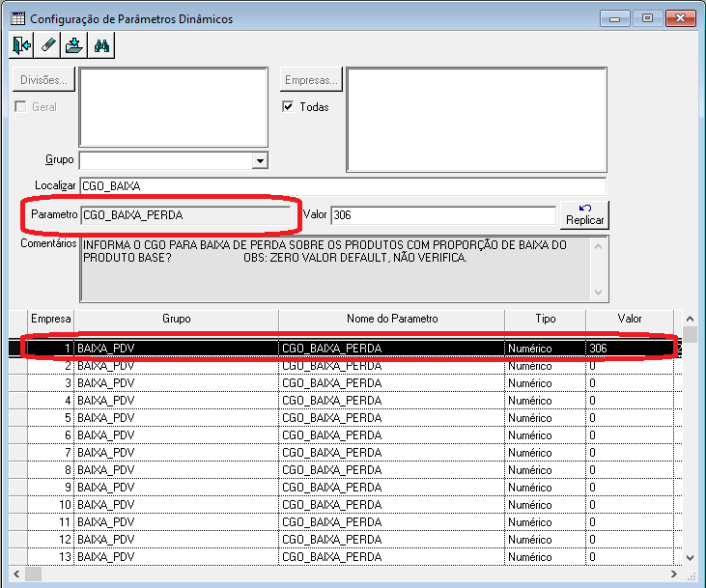Click the Divisões list box
The height and width of the screenshot is (588, 706).
pos(173,107)
